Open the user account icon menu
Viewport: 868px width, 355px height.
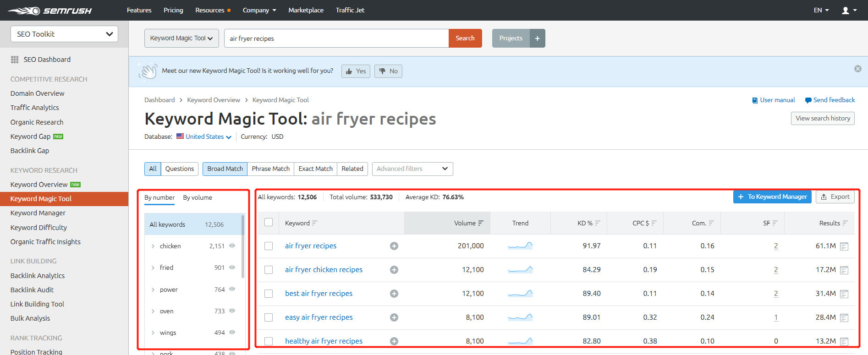(x=848, y=10)
